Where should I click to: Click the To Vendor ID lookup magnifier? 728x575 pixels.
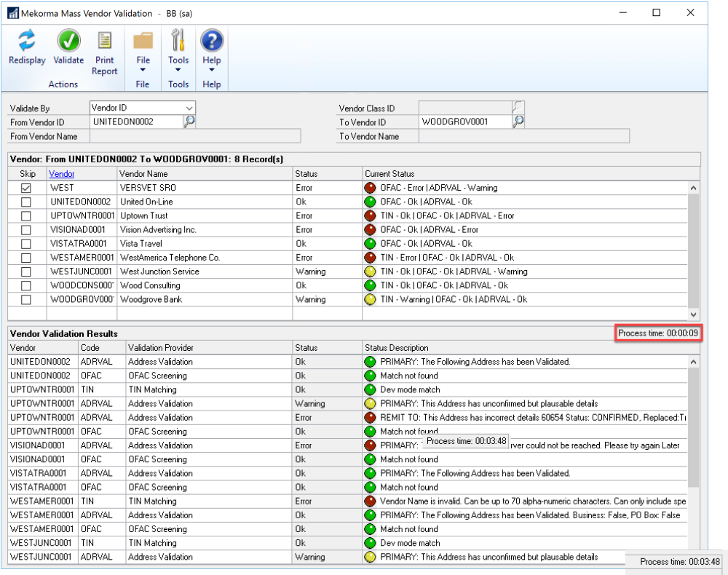518,122
